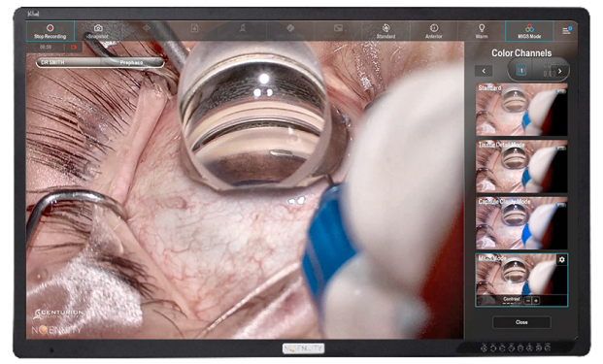Click the Stop Recording button

tap(50, 31)
